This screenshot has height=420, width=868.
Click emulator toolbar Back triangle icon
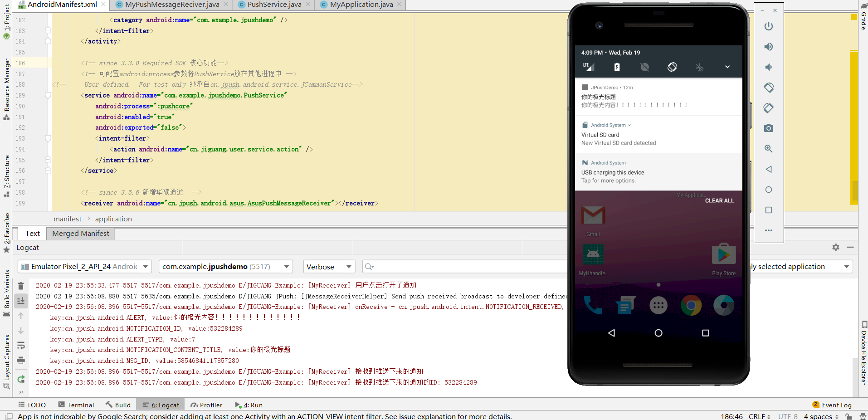click(x=768, y=169)
